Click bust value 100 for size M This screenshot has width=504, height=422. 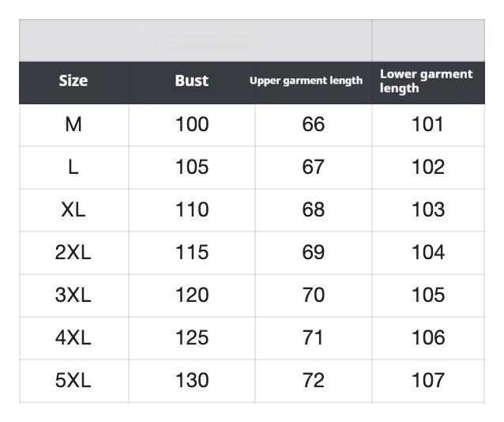click(192, 124)
